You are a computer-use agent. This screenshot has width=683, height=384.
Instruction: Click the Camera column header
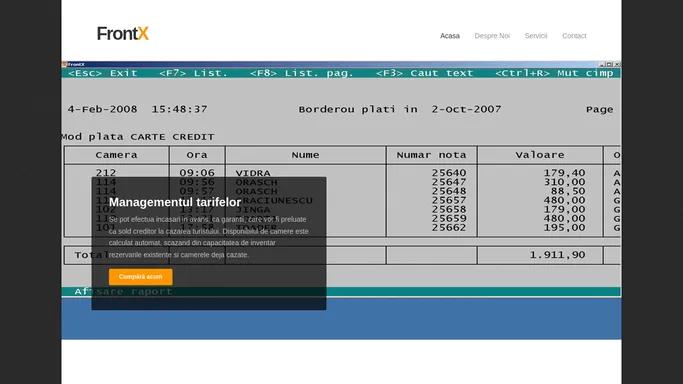pos(116,155)
